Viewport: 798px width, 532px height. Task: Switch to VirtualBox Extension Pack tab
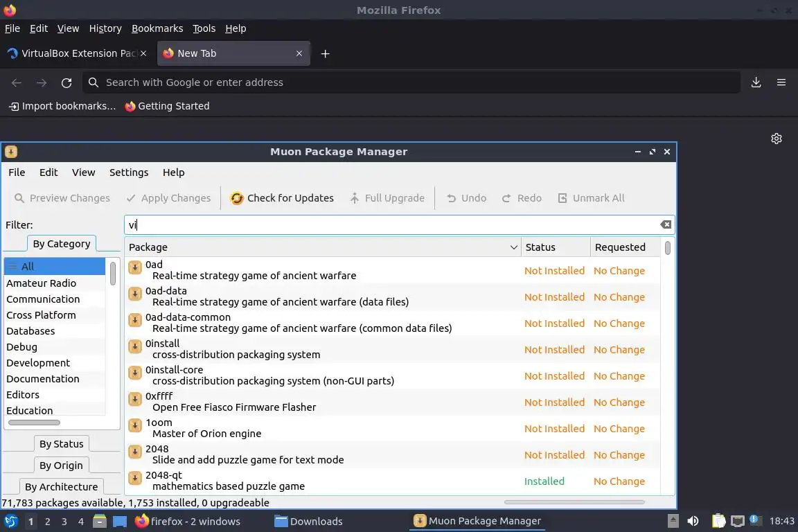pos(78,53)
